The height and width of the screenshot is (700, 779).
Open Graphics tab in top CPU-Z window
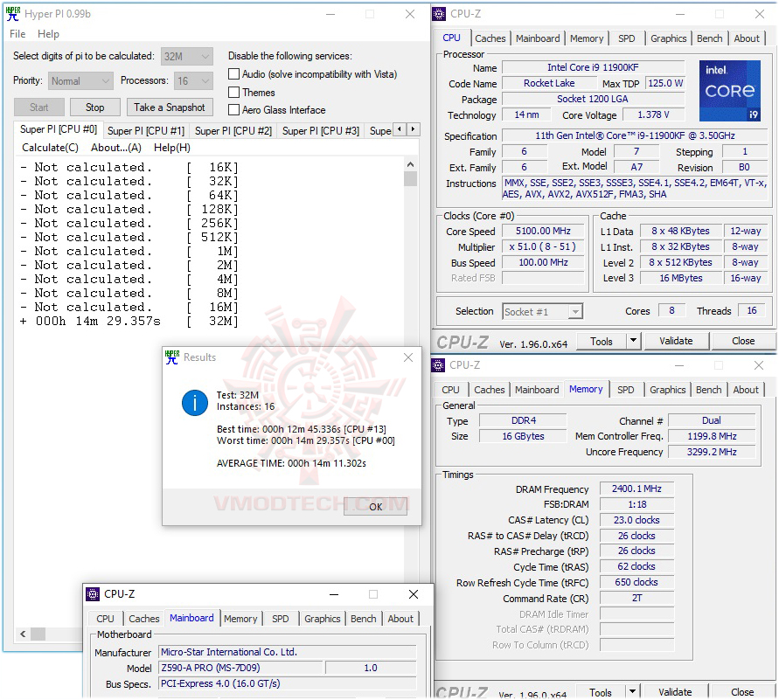[x=668, y=38]
